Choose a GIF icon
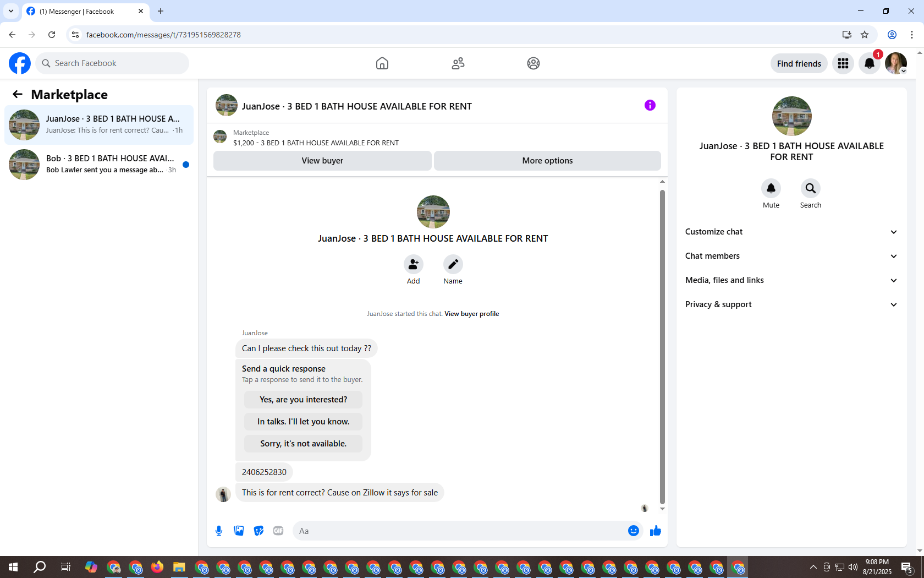Screen dimensions: 924x578 pos(278,531)
